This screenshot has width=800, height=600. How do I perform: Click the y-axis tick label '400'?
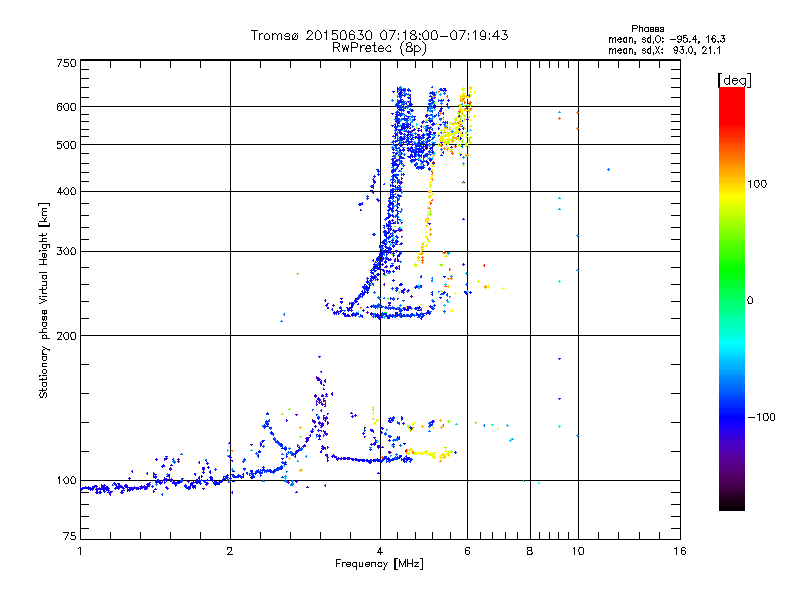click(x=66, y=191)
